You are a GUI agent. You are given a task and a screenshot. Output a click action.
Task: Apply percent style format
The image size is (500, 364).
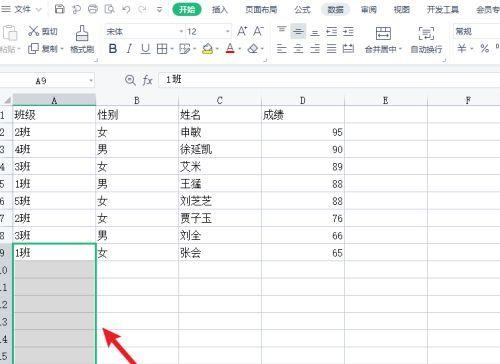[x=485, y=49]
